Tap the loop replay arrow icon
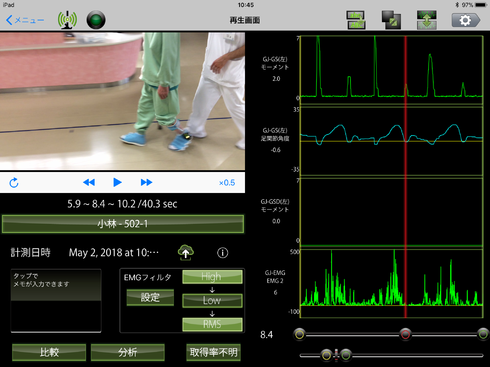490x367 pixels. 14,183
